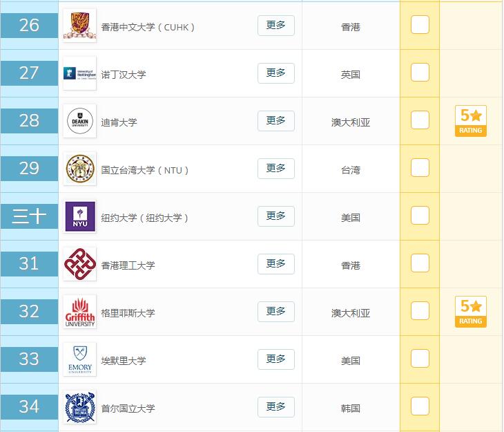The image size is (504, 432).
Task: Click the Deakin University logo
Action: [x=79, y=121]
